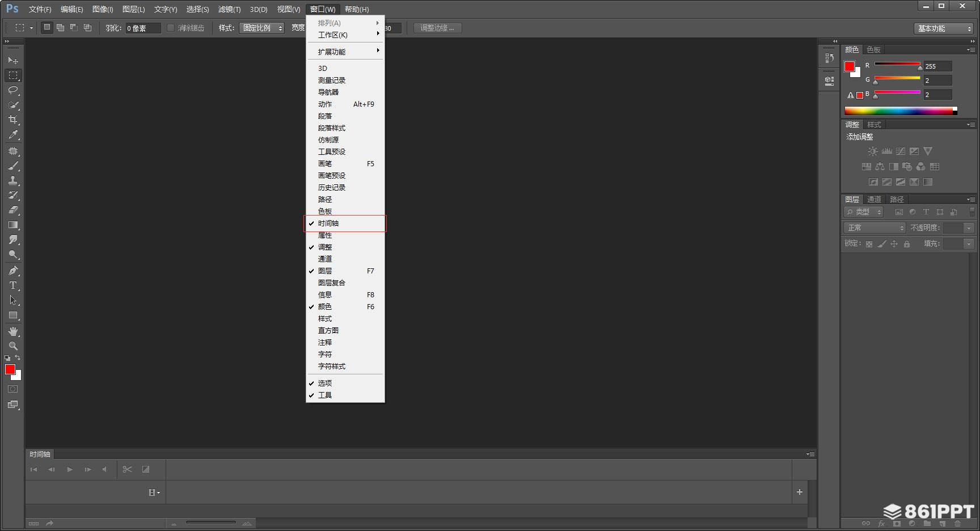Click the 羽化 feather input field
The image size is (980, 531).
[142, 28]
